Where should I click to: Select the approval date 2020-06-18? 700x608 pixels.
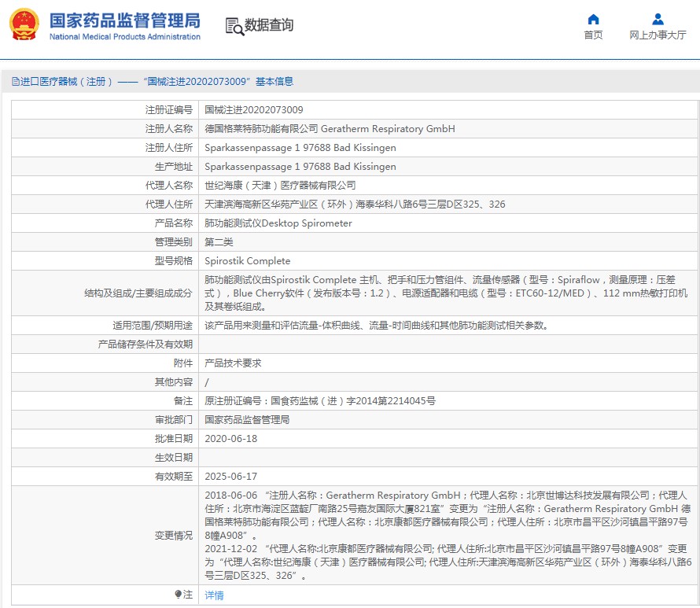coord(230,438)
